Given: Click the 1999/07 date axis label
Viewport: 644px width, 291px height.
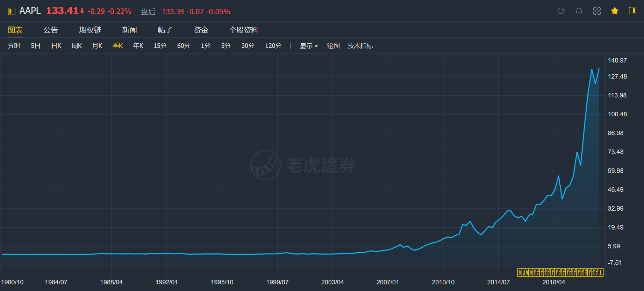Looking at the screenshot, I should 277,282.
